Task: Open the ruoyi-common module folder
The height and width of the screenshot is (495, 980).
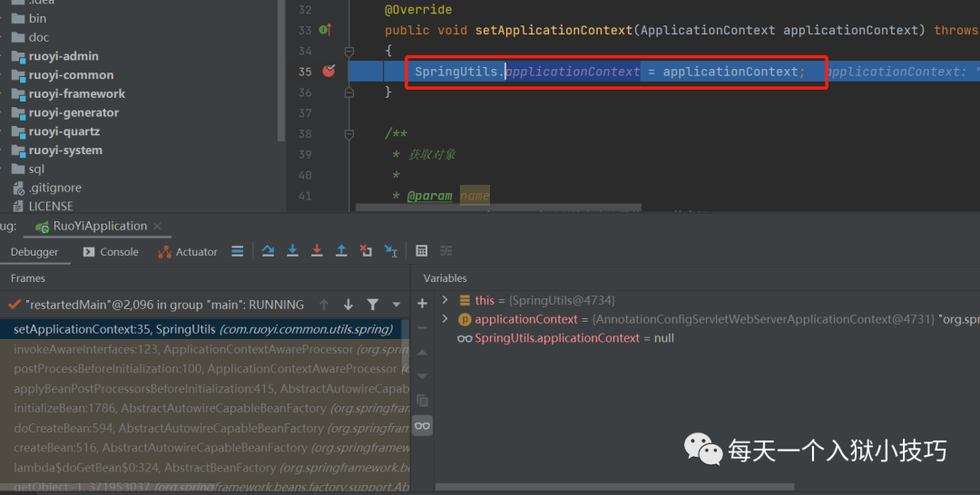Action: (x=71, y=75)
